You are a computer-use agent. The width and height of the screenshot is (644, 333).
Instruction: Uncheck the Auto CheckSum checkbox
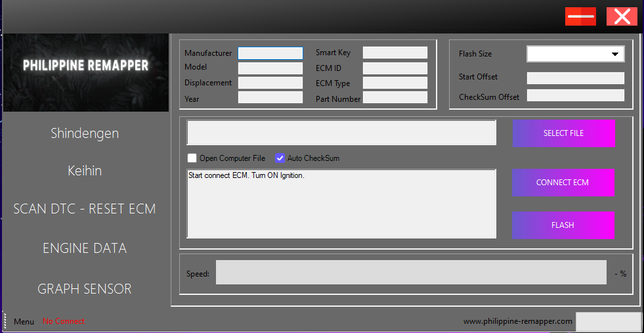280,158
